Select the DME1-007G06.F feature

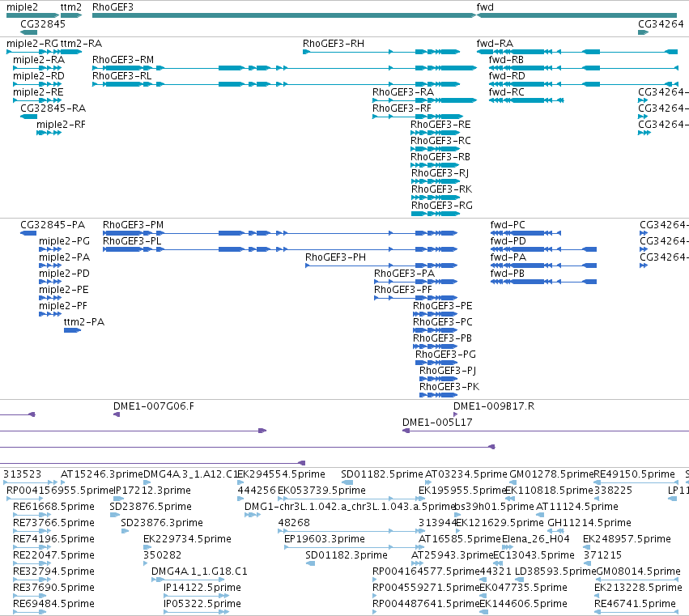pos(117,414)
